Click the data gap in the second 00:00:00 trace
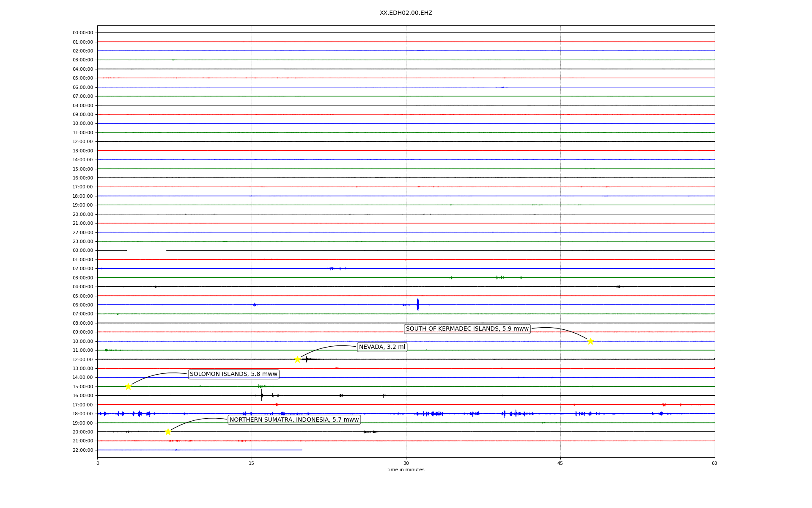The height and width of the screenshot is (508, 812). (146, 250)
